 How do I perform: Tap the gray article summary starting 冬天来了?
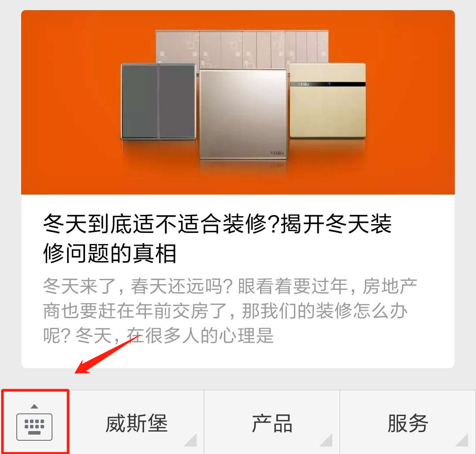[230, 311]
